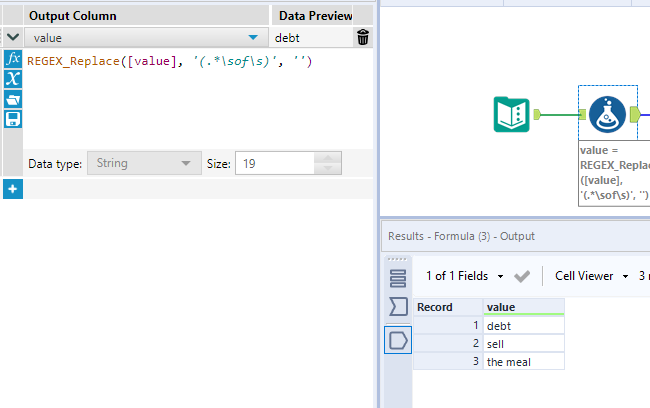Collapse the value expression chevron
This screenshot has width=650, height=408.
point(13,37)
